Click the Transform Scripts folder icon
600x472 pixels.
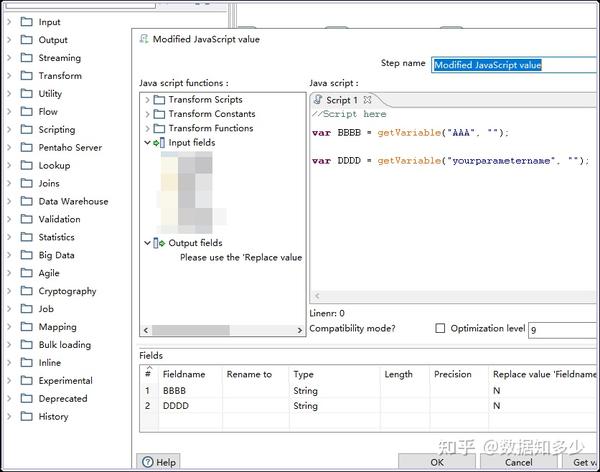pyautogui.click(x=159, y=100)
